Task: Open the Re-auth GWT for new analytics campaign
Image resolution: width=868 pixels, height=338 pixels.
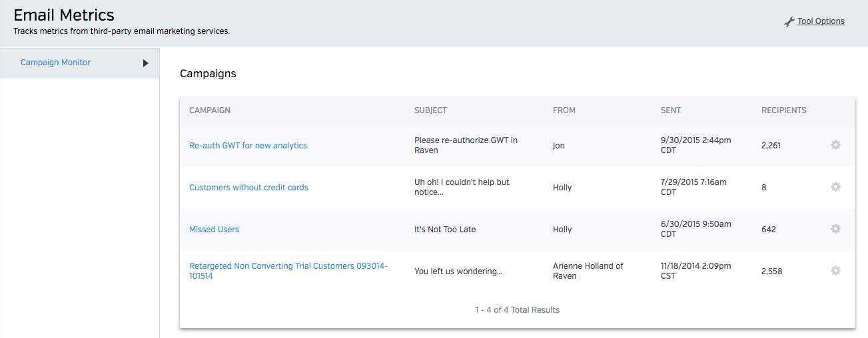Action: (248, 146)
